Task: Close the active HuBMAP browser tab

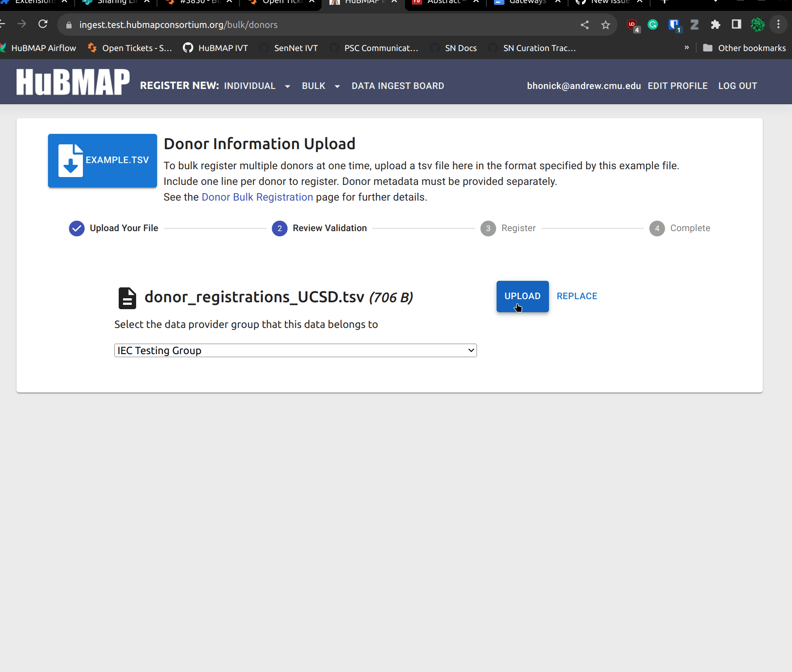Action: [x=394, y=2]
